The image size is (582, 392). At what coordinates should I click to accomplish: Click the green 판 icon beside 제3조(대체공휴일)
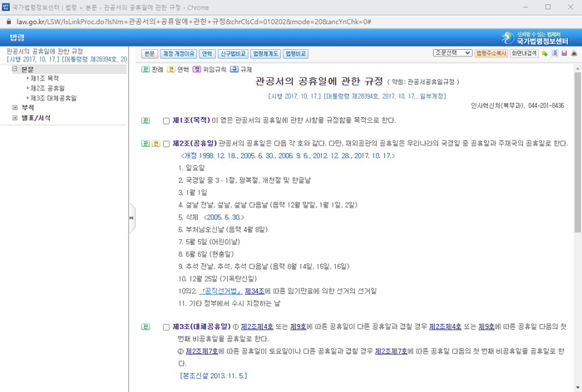pos(145,326)
